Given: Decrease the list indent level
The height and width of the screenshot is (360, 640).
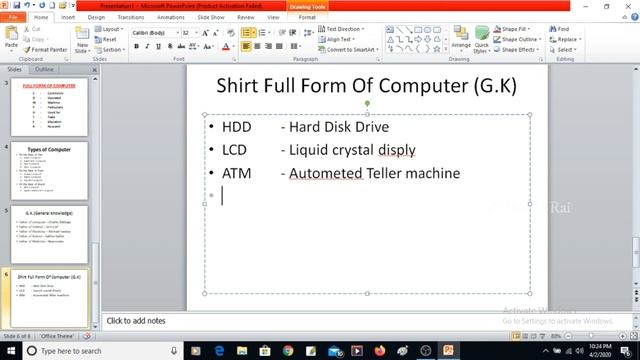Looking at the screenshot, I should (282, 33).
